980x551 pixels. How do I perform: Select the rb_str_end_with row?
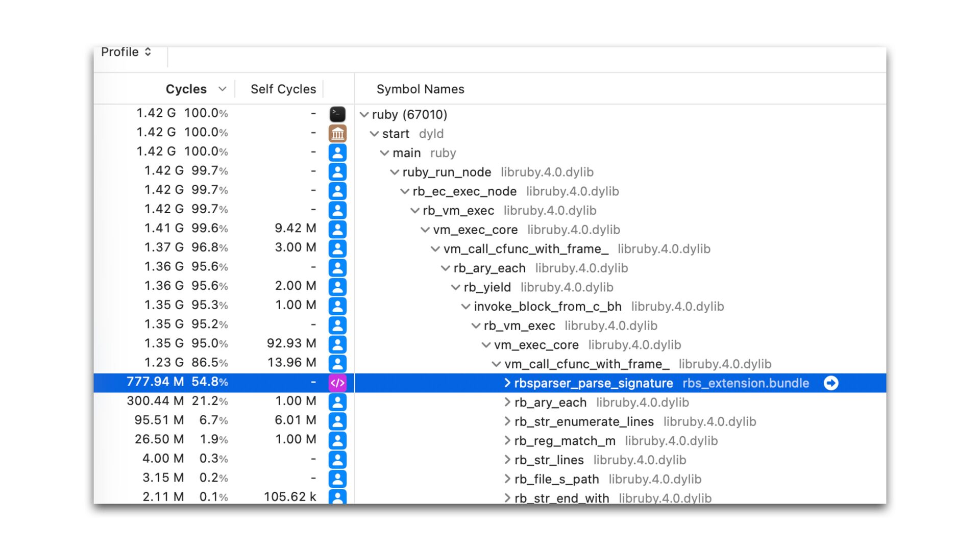click(x=561, y=497)
